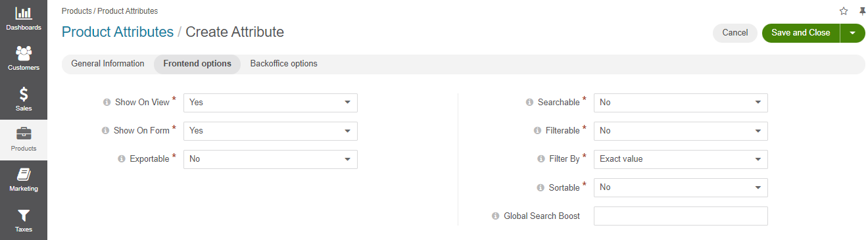This screenshot has width=868, height=240.
Task: Expand the Show On View dropdown
Action: [x=270, y=103]
